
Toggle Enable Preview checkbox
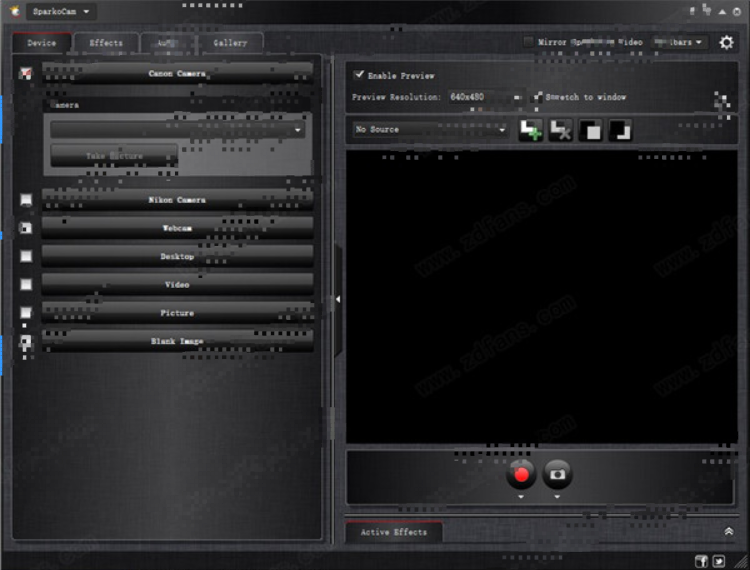pos(358,75)
